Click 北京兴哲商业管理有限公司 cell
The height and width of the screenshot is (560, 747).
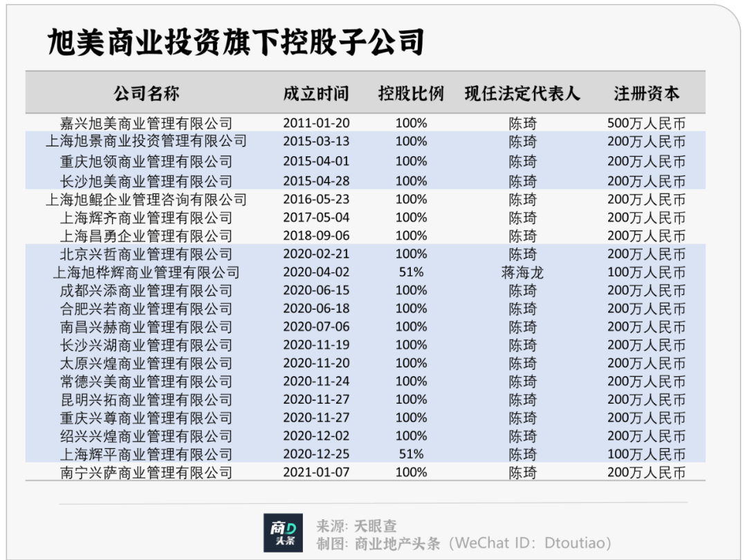click(x=146, y=254)
